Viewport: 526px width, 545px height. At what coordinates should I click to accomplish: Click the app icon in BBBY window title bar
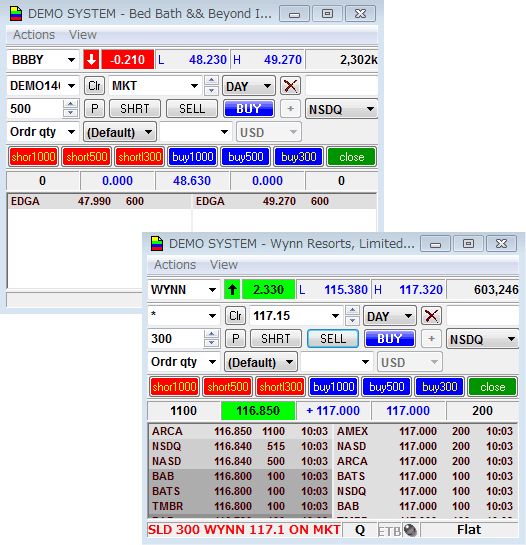[16, 14]
